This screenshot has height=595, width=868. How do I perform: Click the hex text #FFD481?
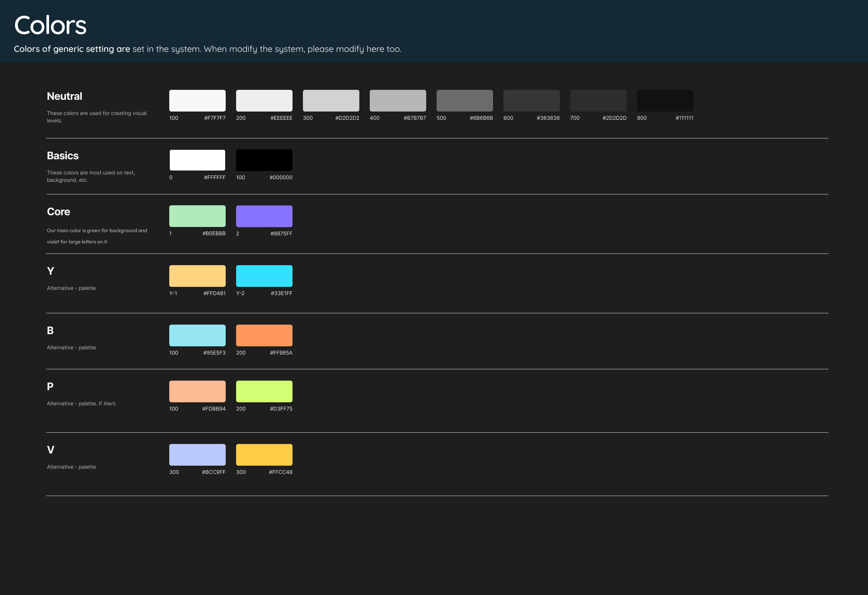pyautogui.click(x=214, y=293)
